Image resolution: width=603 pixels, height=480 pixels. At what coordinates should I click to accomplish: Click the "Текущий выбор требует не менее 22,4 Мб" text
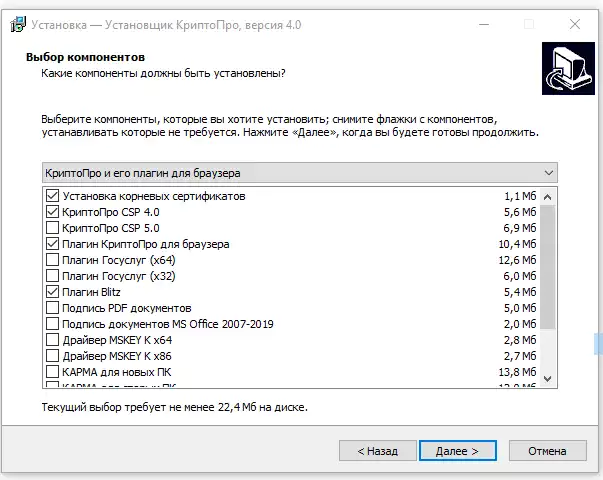point(149,407)
